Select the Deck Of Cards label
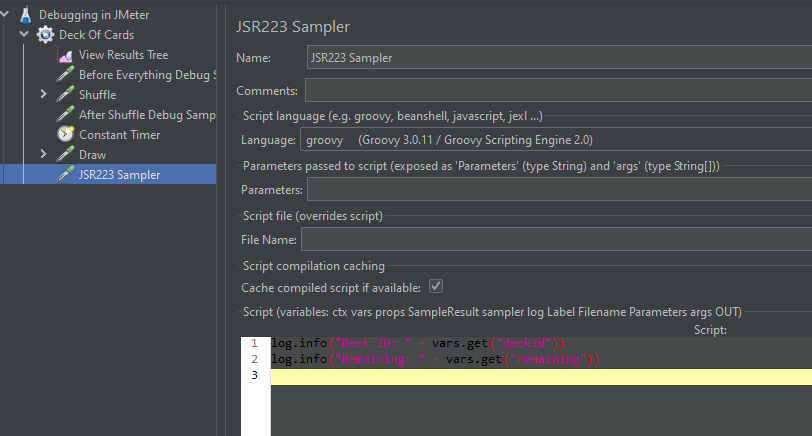Screen dimensions: 812x436 coord(96,35)
